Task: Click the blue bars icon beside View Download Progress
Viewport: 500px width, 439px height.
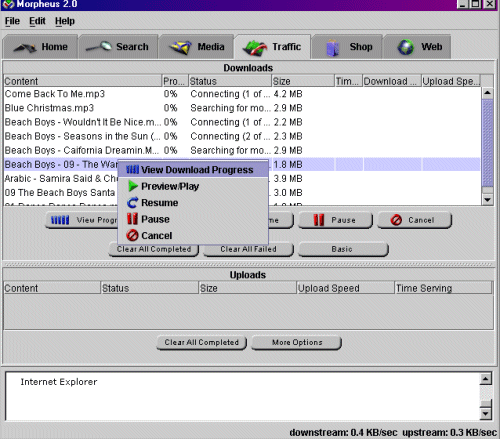Action: click(x=132, y=170)
